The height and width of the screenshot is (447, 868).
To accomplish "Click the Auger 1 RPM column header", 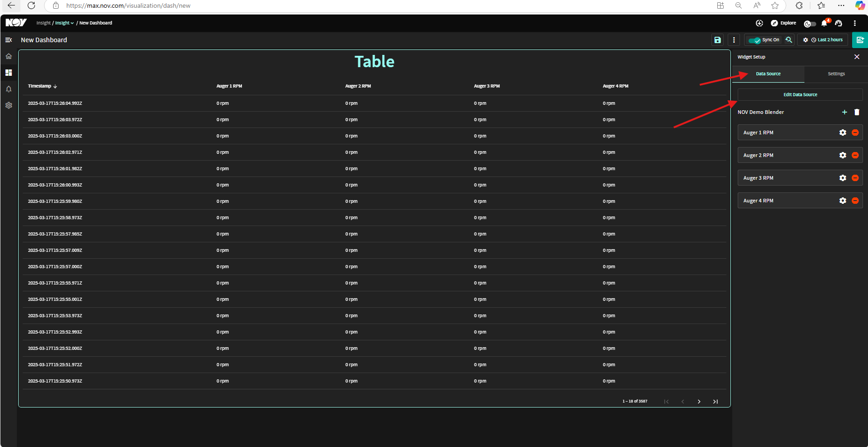I will tap(229, 86).
